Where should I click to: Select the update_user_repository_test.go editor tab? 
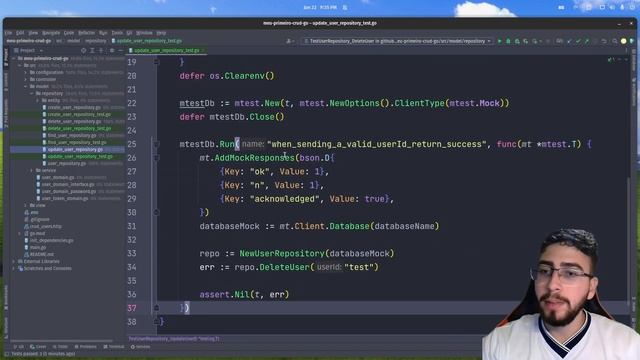tap(167, 51)
